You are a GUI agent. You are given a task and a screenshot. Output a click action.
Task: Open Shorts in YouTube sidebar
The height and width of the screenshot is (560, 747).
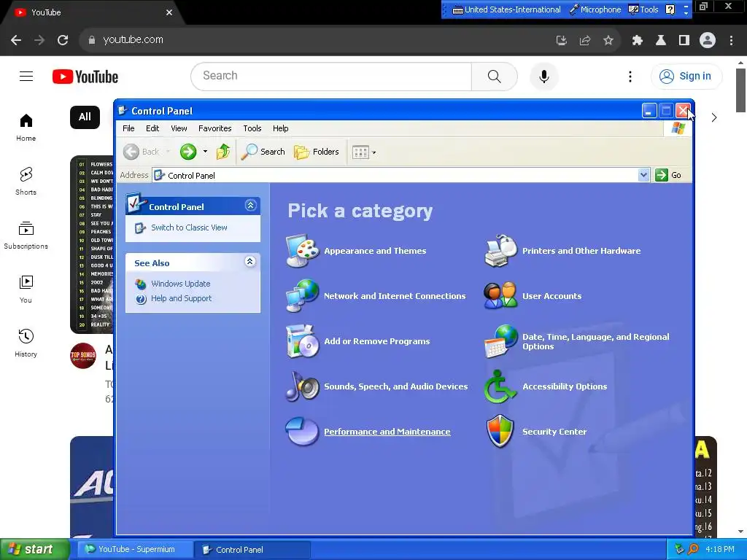[x=26, y=182]
